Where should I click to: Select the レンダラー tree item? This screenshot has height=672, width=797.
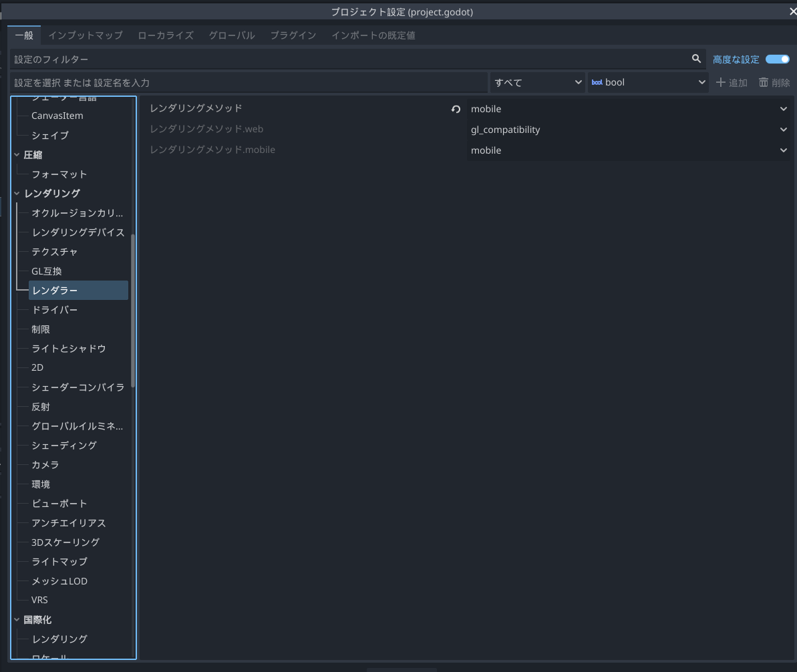(78, 291)
